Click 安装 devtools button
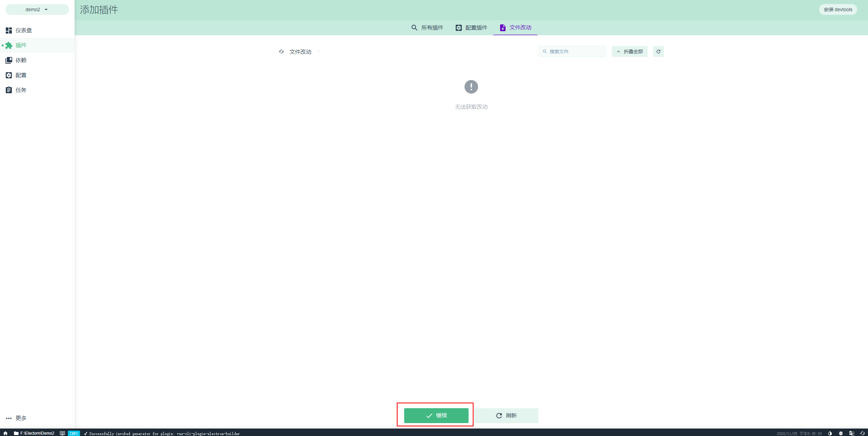The width and height of the screenshot is (868, 436). (x=837, y=9)
